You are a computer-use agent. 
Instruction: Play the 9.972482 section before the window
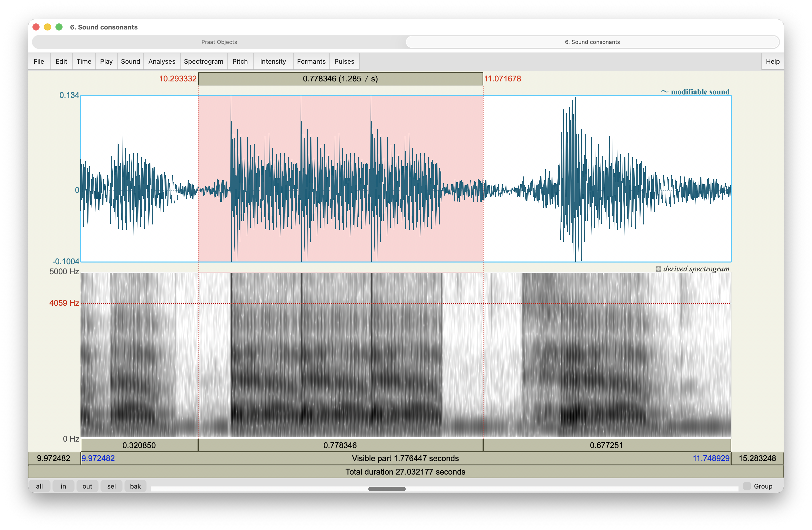coord(54,458)
